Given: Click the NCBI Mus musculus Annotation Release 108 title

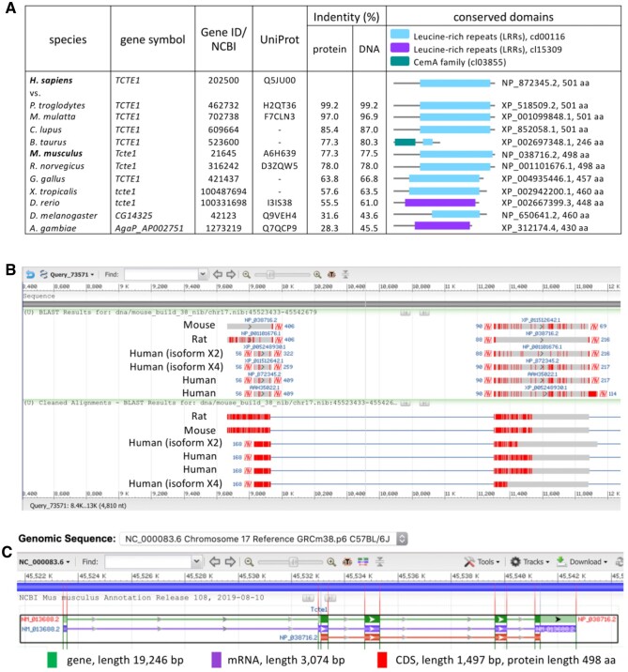Looking at the screenshot, I should click(142, 598).
